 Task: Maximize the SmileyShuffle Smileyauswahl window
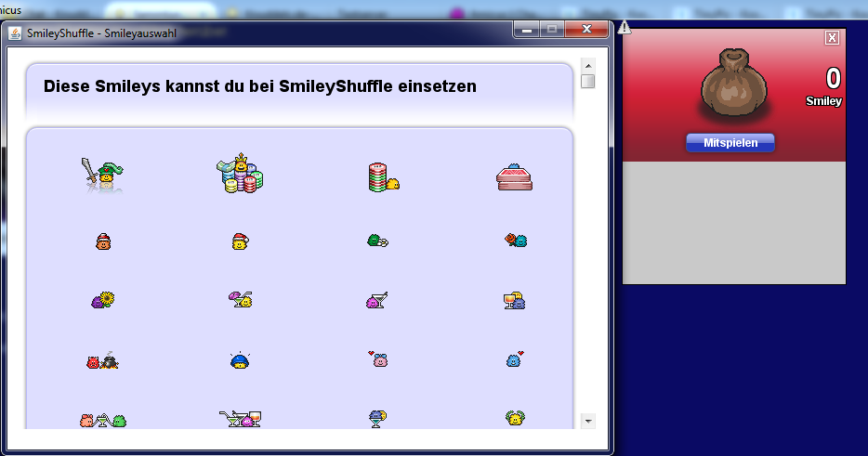pyautogui.click(x=552, y=30)
